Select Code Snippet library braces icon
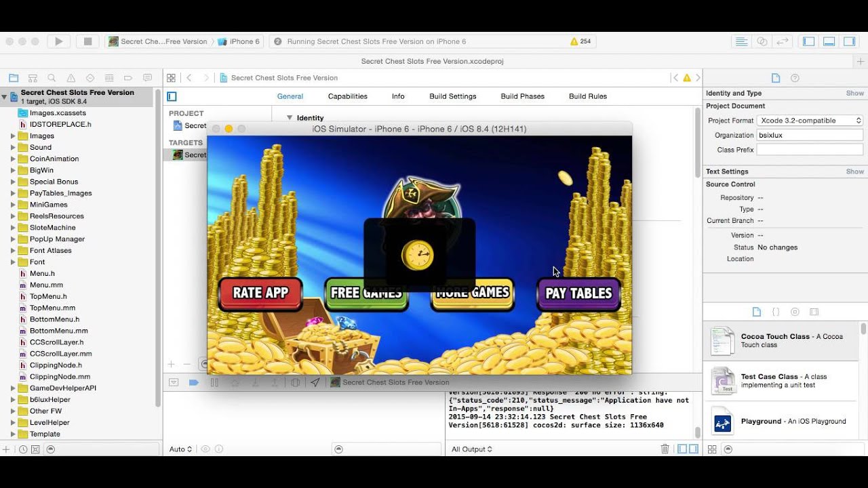This screenshot has height=488, width=868. point(776,312)
